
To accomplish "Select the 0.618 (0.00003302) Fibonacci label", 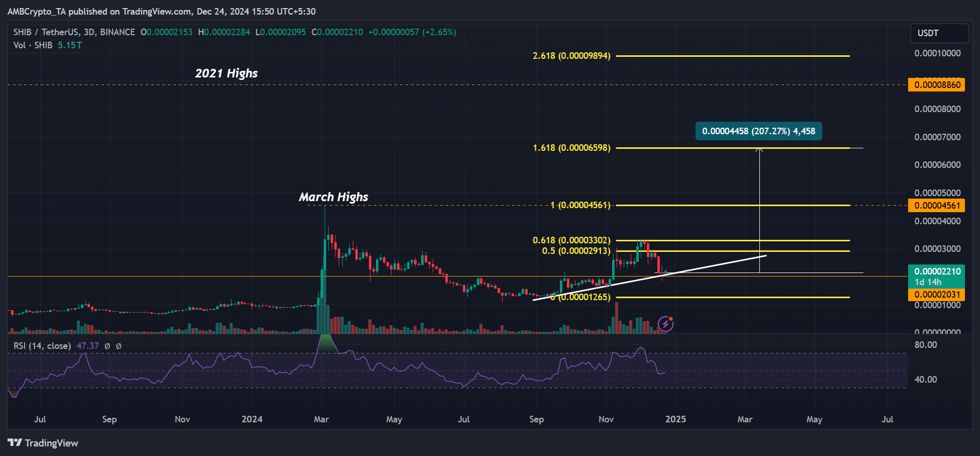I will click(571, 240).
